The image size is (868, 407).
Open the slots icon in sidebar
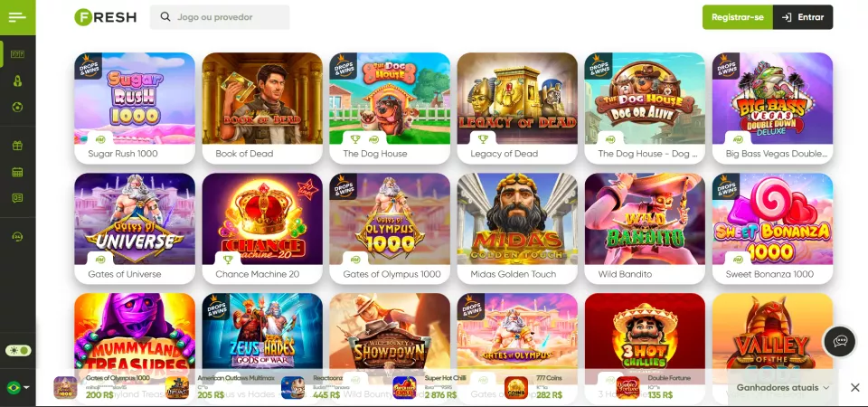click(18, 54)
